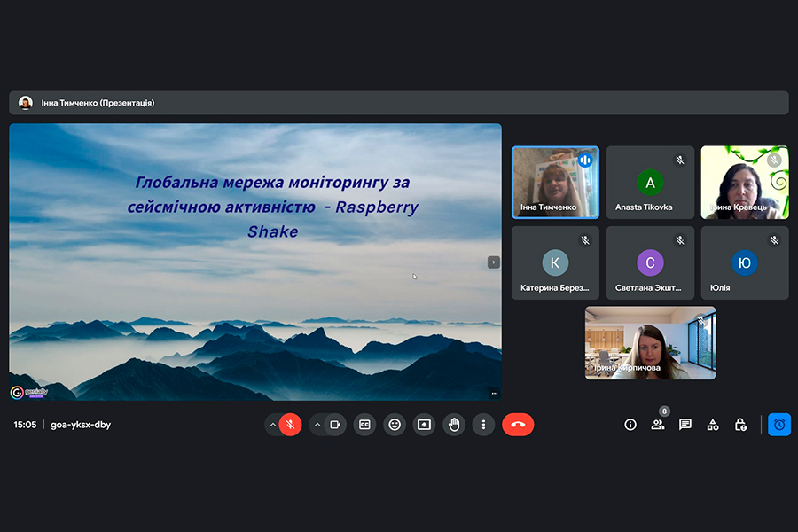Select Светлана Экшт... participant tile
Image resolution: width=798 pixels, height=532 pixels.
tap(650, 262)
